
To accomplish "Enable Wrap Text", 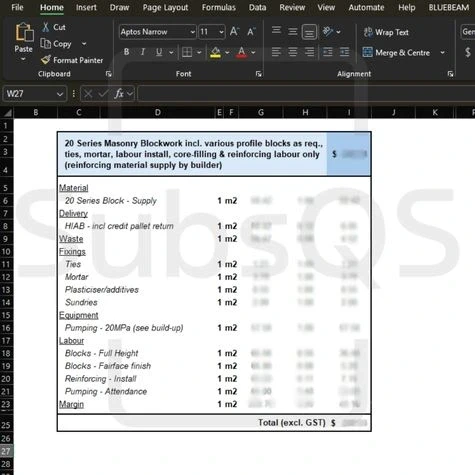I will 386,32.
